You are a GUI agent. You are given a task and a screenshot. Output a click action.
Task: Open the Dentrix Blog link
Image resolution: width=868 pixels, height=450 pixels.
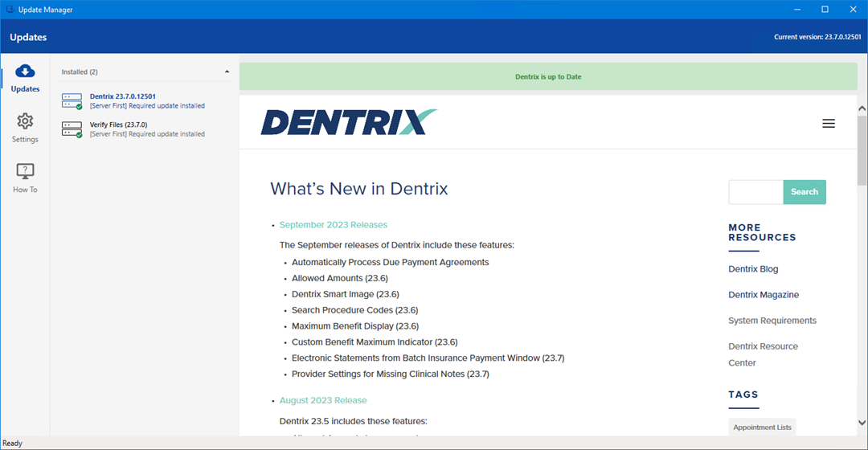(x=753, y=269)
